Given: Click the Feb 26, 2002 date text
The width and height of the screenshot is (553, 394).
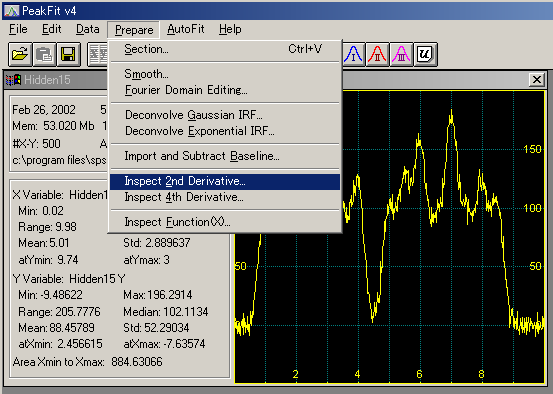Looking at the screenshot, I should (x=44, y=110).
